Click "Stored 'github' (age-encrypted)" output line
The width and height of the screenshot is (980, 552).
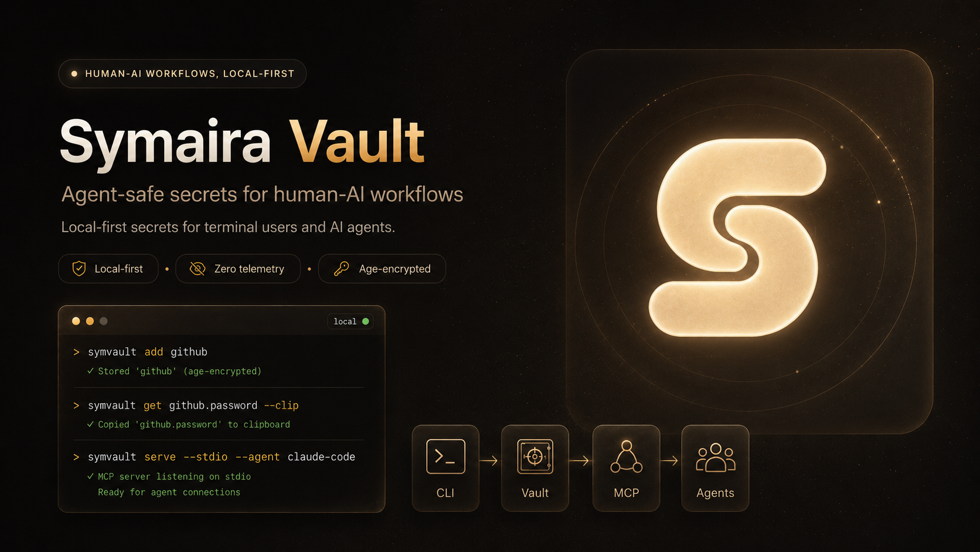point(179,371)
